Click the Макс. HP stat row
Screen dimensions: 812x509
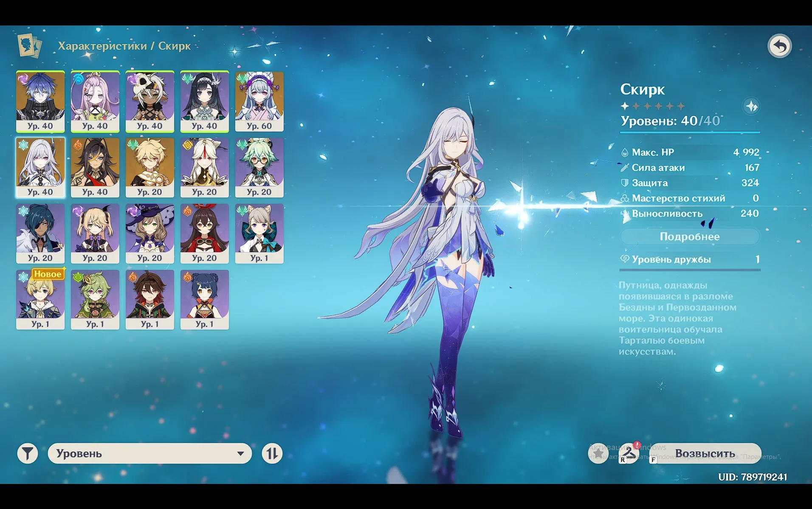point(690,152)
